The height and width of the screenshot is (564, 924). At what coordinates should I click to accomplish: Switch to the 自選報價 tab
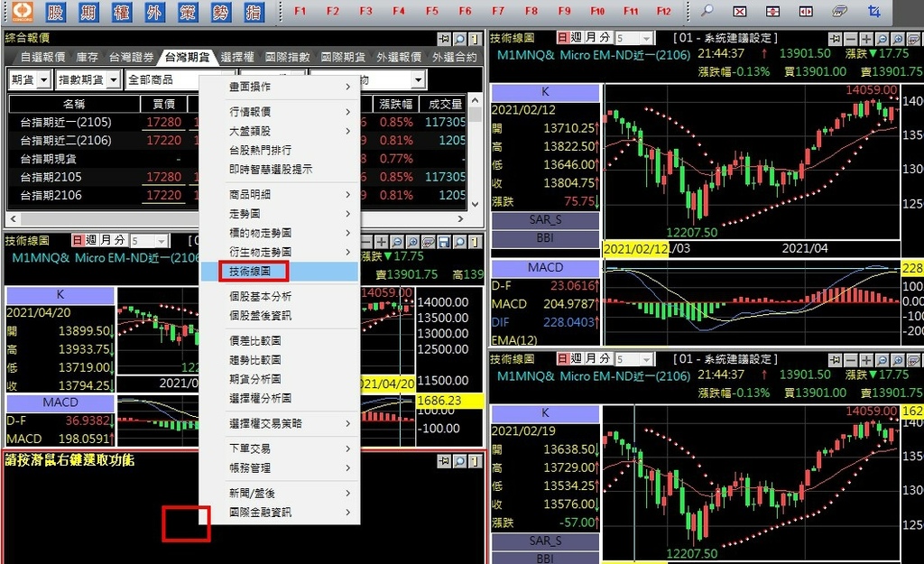coord(42,57)
